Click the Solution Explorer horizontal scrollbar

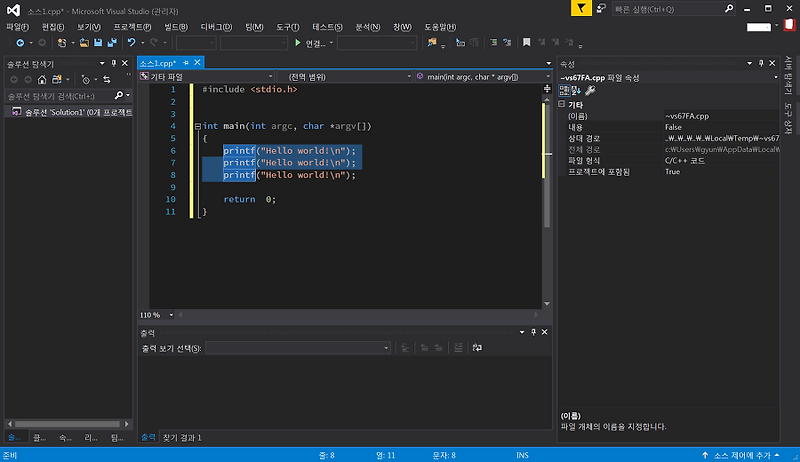pos(67,424)
